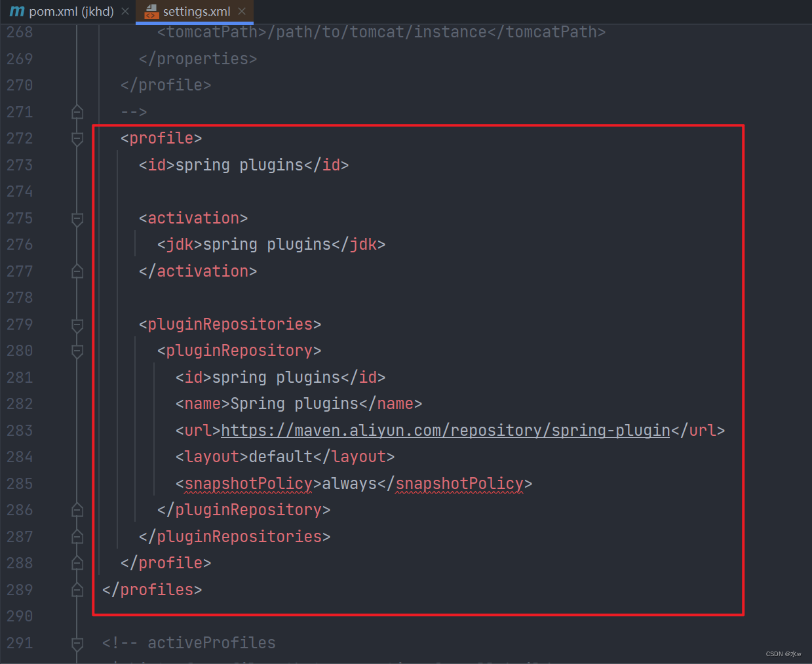Click fold end marker at line 288
This screenshot has width=812, height=664.
coord(77,563)
